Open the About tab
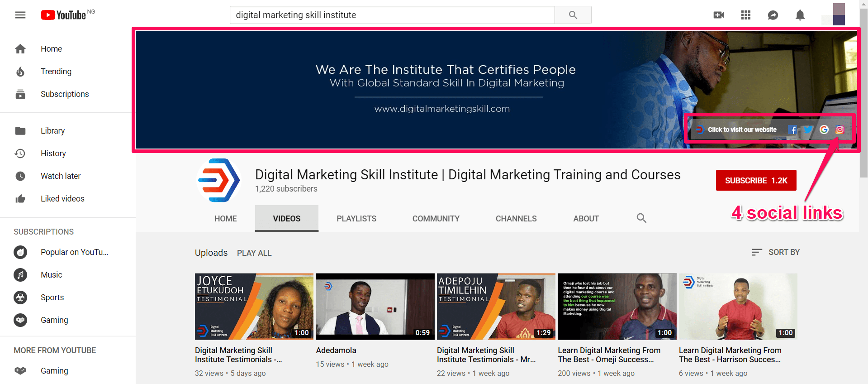The image size is (868, 384). coord(586,219)
